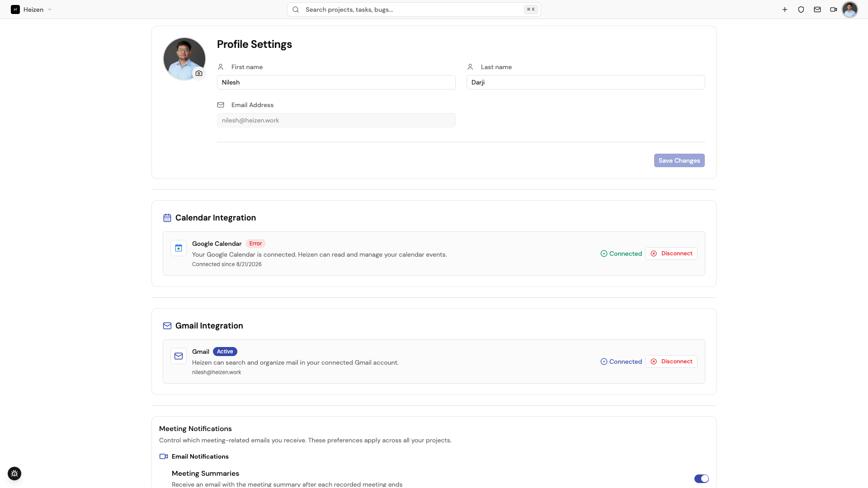Click the Gmail Integration heading envelope icon
This screenshot has width=868, height=488.
pos(167,326)
